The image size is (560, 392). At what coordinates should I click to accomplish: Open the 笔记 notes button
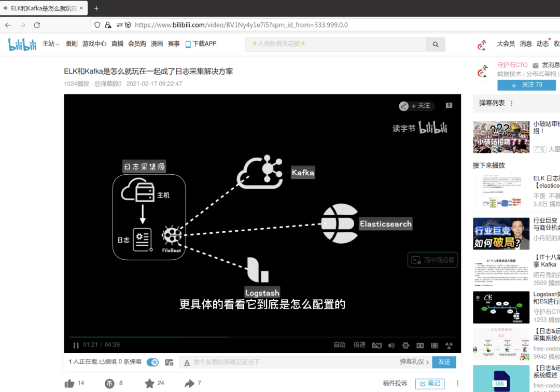pos(430,383)
